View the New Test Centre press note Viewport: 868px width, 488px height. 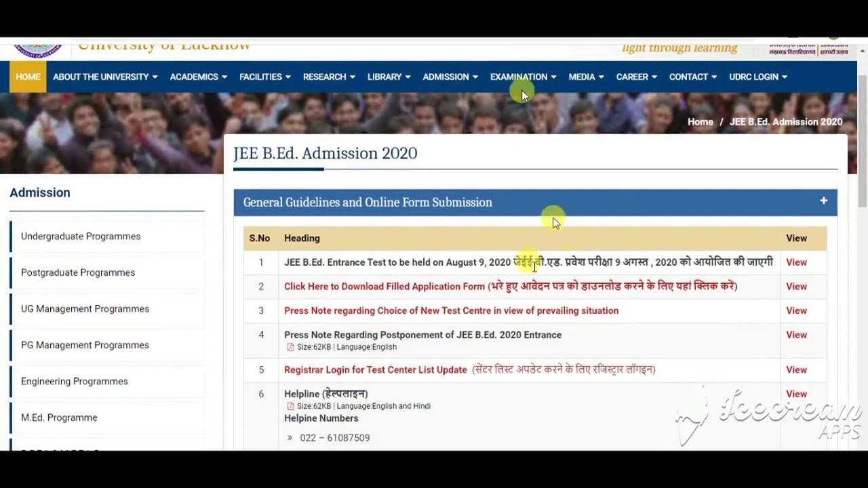[x=796, y=311]
